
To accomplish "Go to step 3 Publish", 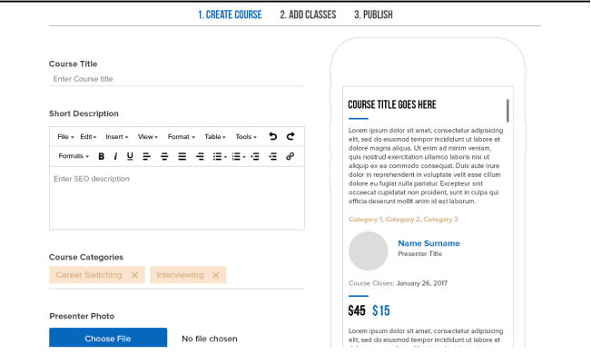I will coord(373,15).
